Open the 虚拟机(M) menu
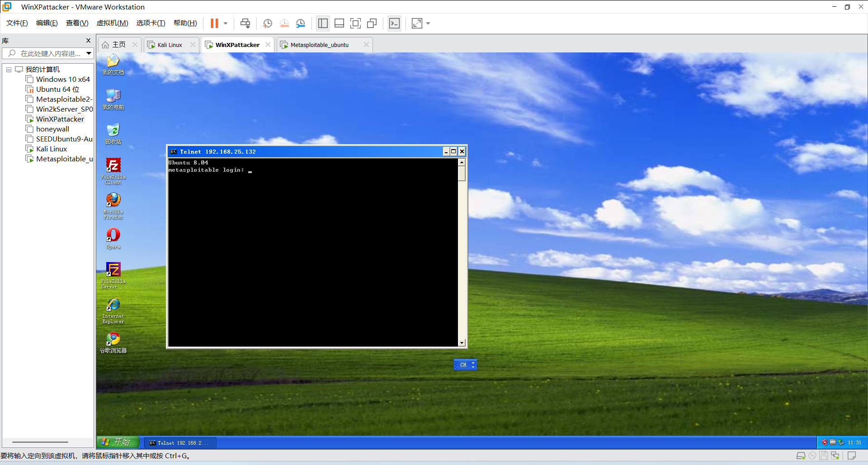Image resolution: width=868 pixels, height=465 pixels. (112, 23)
